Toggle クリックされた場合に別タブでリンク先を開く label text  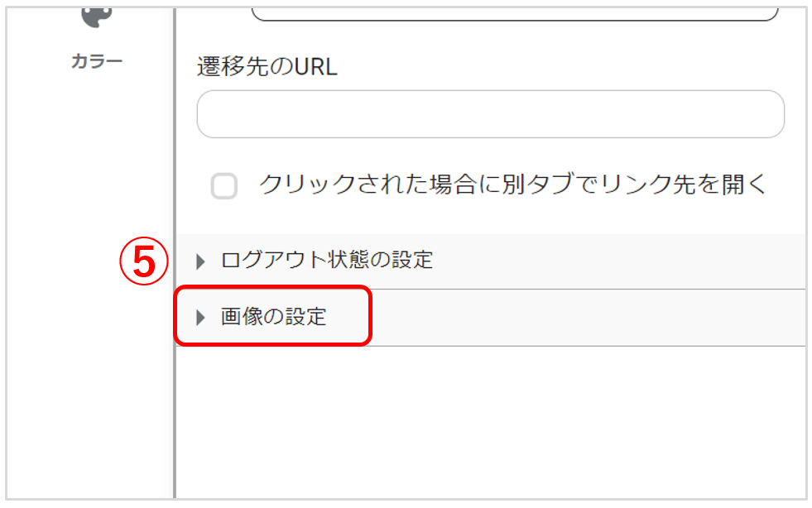(512, 185)
